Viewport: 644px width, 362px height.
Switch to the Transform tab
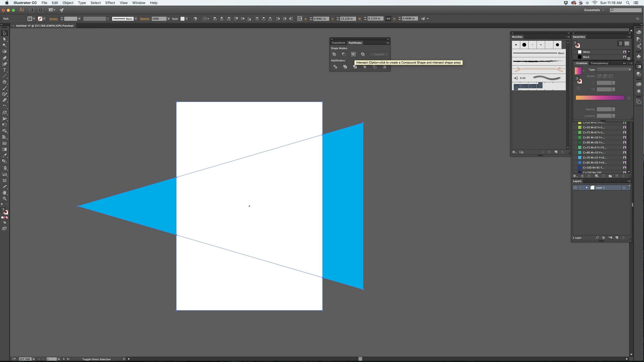point(338,43)
